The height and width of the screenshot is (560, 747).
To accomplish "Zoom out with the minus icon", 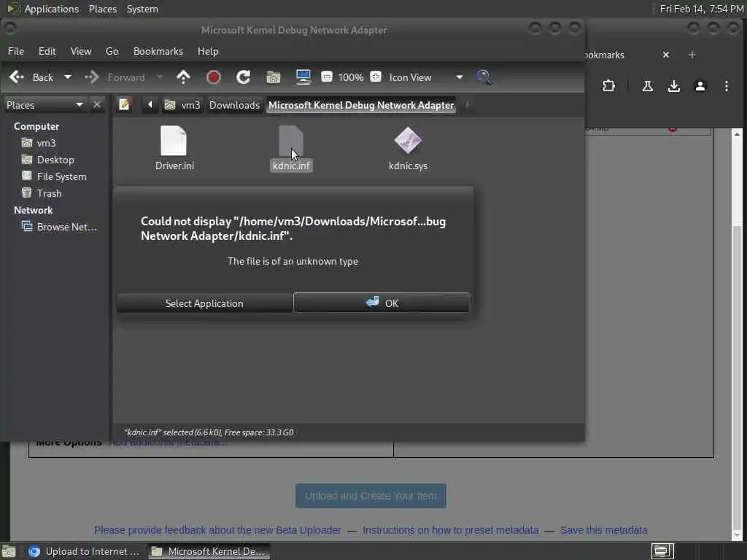I will pos(327,77).
